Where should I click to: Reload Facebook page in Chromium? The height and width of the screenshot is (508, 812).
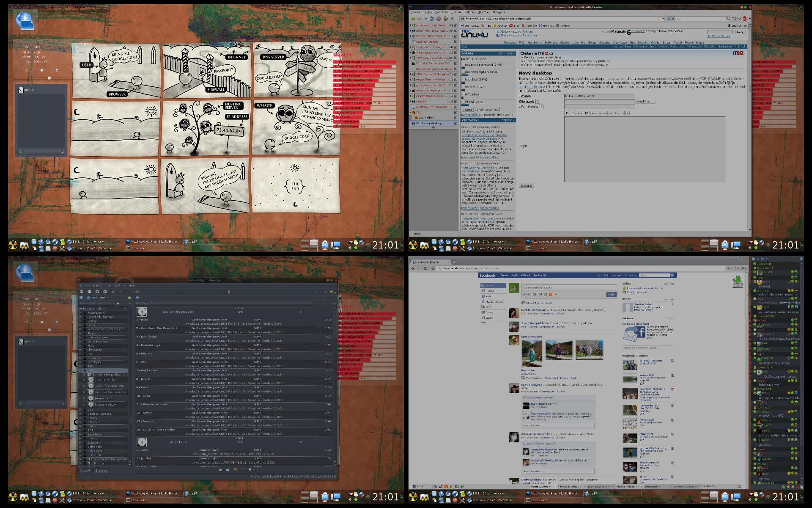(425, 268)
